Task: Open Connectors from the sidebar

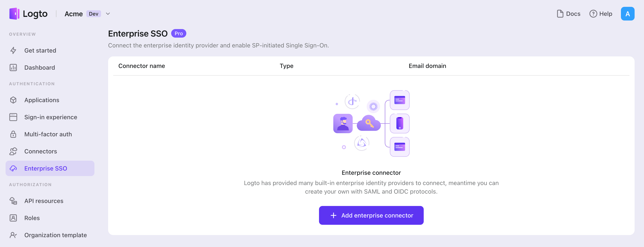Action: [x=41, y=151]
